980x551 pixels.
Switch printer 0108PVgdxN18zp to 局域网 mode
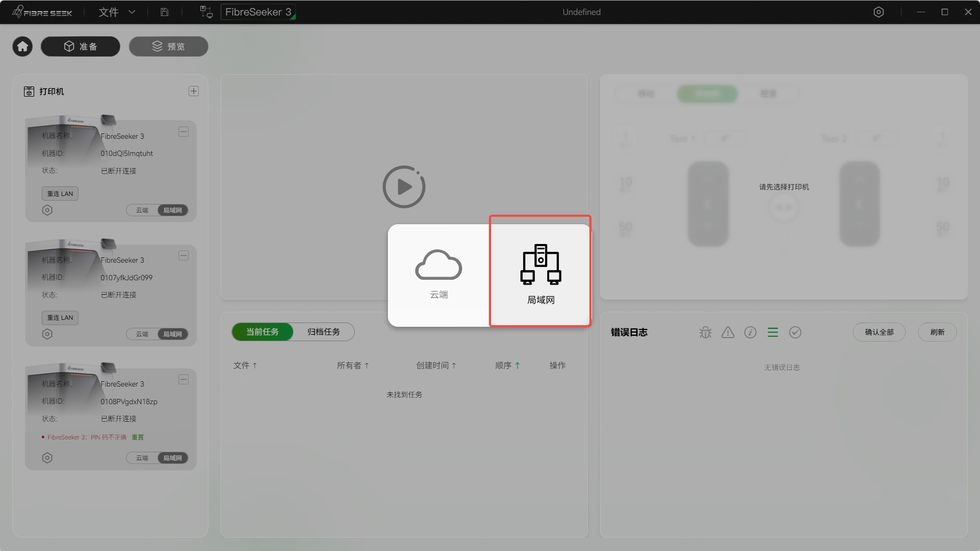[173, 458]
